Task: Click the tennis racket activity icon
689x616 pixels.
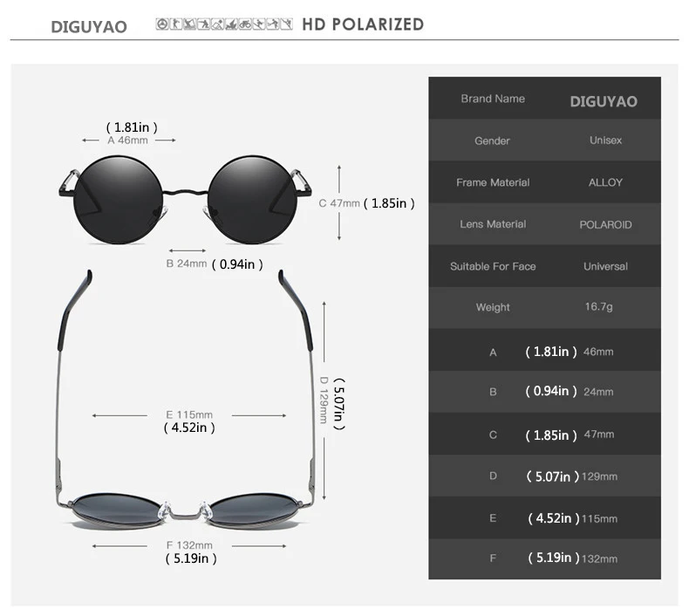Action: pyautogui.click(x=273, y=24)
